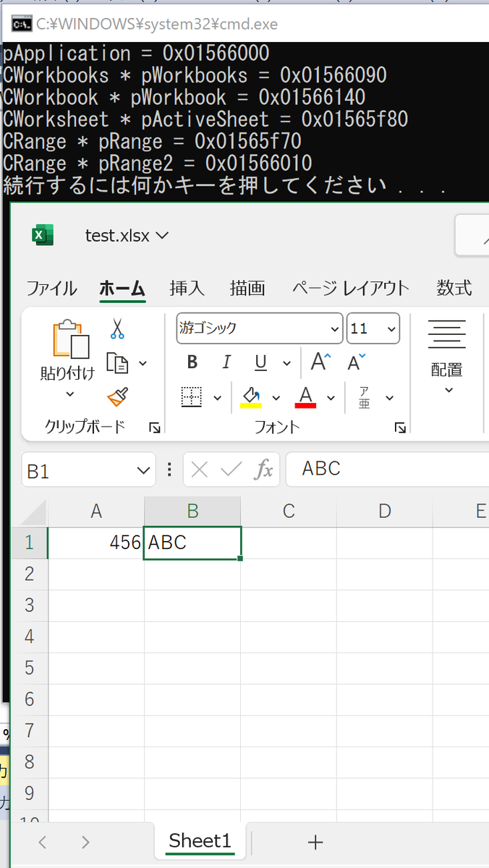Open the ファイル menu

click(52, 288)
